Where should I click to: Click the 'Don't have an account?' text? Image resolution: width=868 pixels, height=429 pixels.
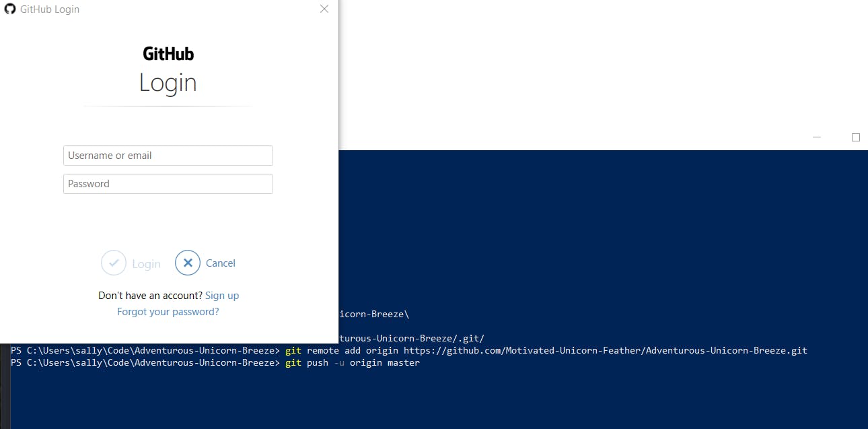(150, 296)
